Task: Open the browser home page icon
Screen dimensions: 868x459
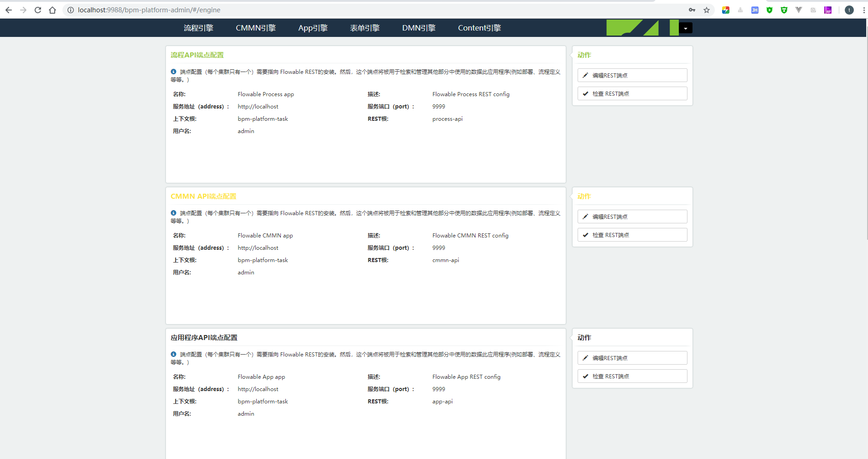Action: pos(52,10)
